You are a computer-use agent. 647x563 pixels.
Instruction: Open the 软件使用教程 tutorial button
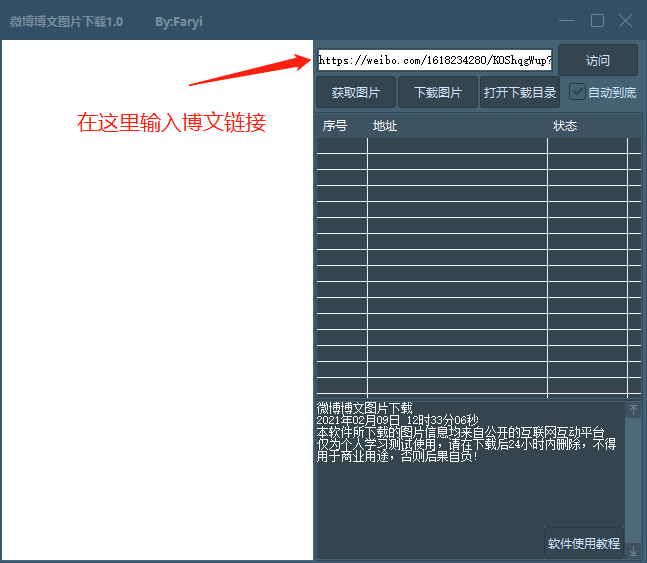pyautogui.click(x=584, y=543)
